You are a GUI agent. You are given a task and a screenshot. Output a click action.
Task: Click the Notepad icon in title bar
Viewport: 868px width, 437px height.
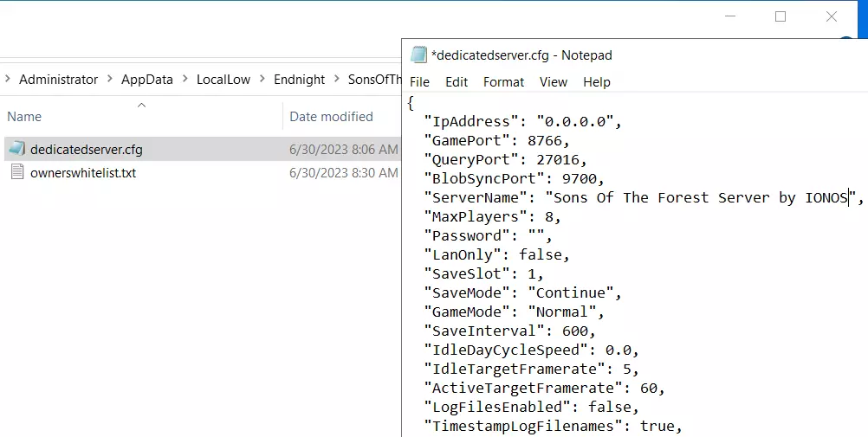(418, 55)
